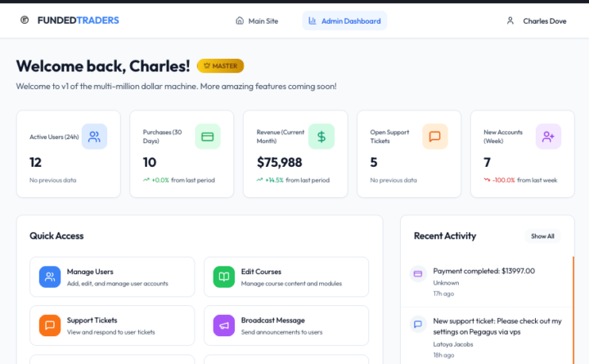
Task: Click the crown icon in MASTER badge
Action: tap(207, 65)
